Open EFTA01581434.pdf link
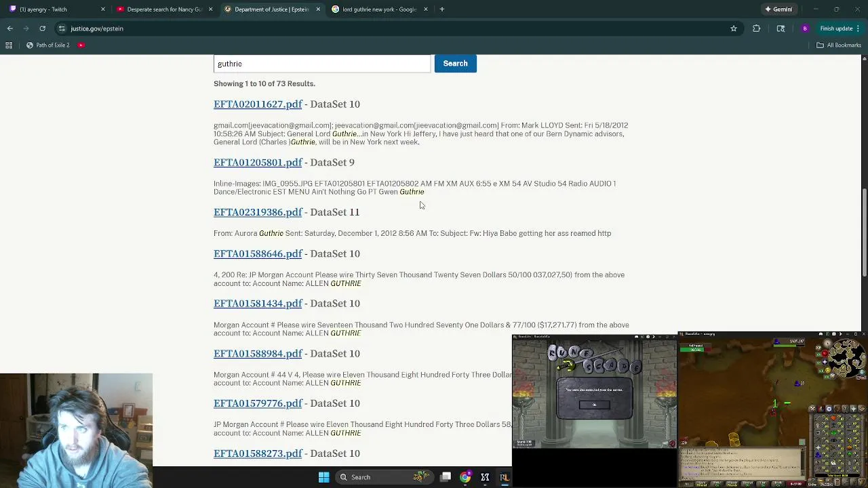Screen dimensions: 868x488 click(258, 304)
